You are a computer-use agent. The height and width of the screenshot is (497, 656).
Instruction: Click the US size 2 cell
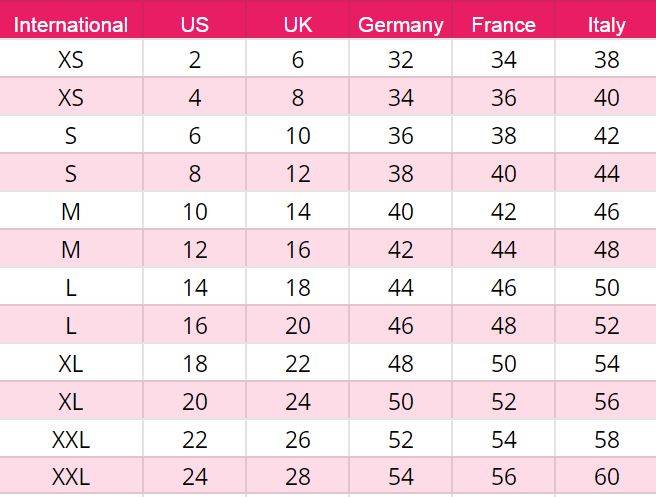195,59
